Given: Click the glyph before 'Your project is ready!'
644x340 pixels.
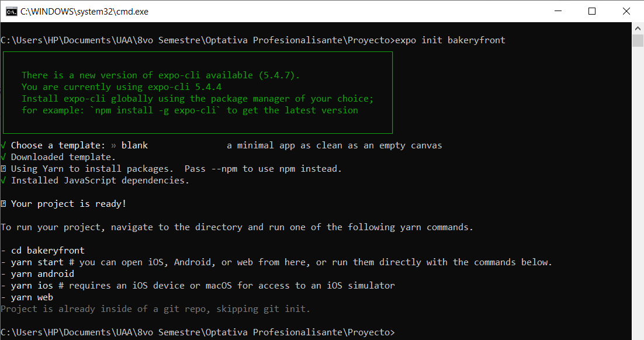Looking at the screenshot, I should pos(3,203).
